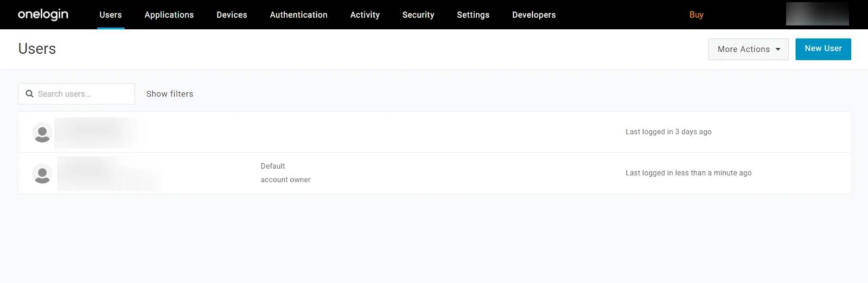Open the Applications menu
Screen dimensions: 868x283
coord(169,15)
